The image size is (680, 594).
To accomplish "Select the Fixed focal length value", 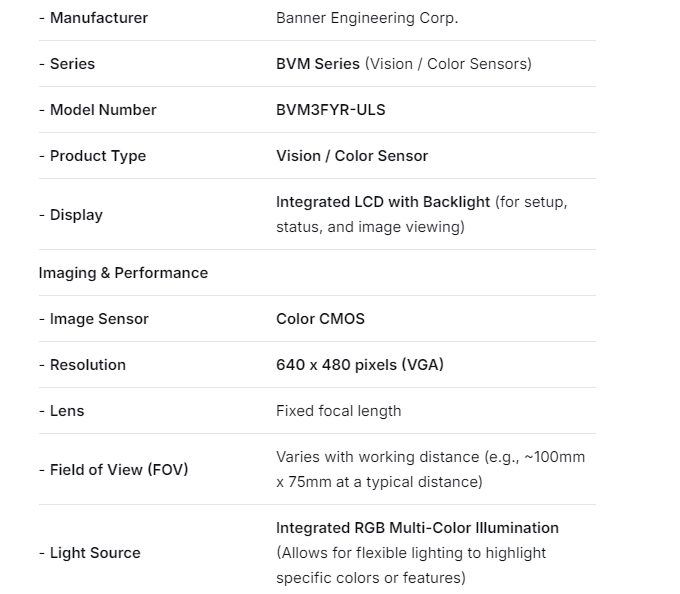I will click(x=338, y=411).
